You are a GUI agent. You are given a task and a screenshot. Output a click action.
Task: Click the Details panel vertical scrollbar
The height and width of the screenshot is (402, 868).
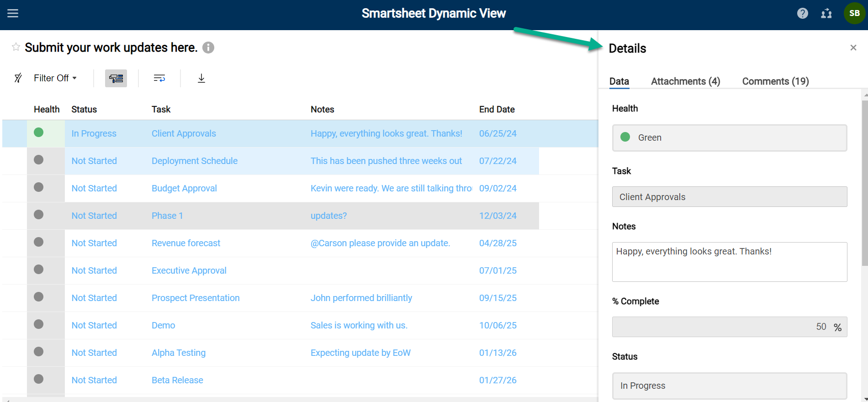864,183
